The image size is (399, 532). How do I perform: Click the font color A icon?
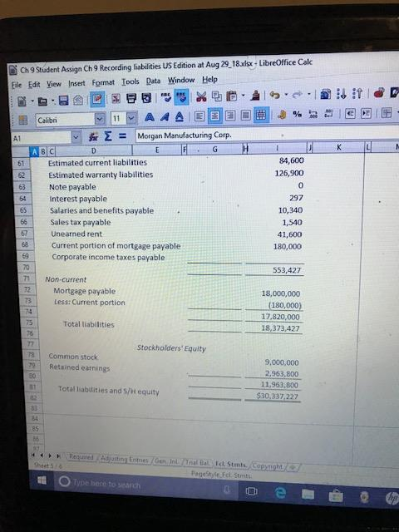179,117
